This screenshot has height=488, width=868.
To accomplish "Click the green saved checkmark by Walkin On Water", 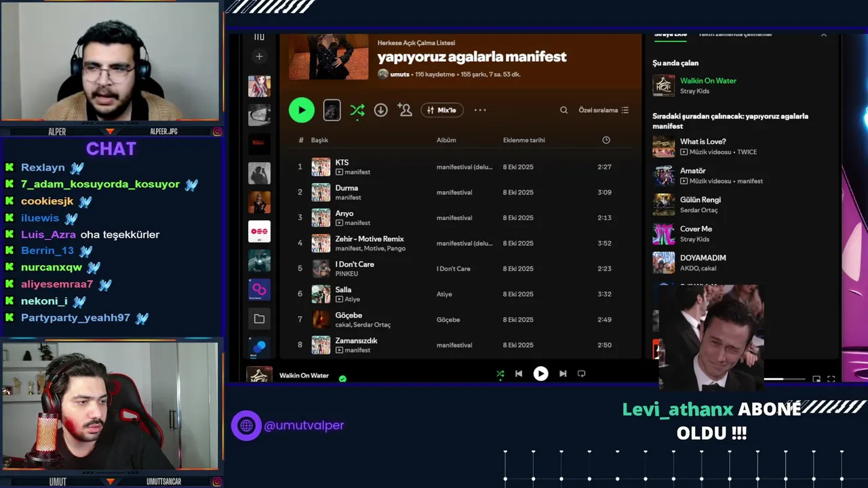I will (x=342, y=379).
